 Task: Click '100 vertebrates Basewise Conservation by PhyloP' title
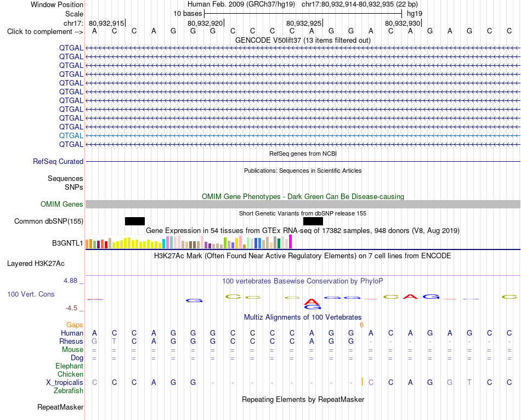pos(303,281)
